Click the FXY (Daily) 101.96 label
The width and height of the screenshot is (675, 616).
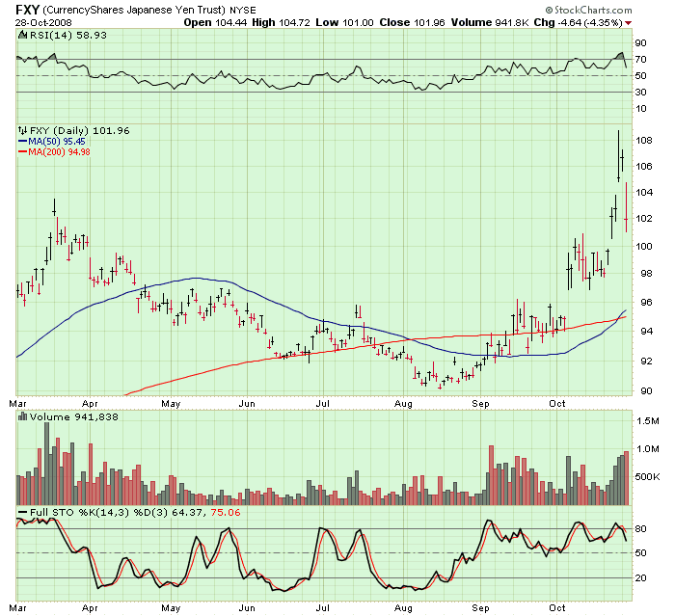[x=80, y=130]
